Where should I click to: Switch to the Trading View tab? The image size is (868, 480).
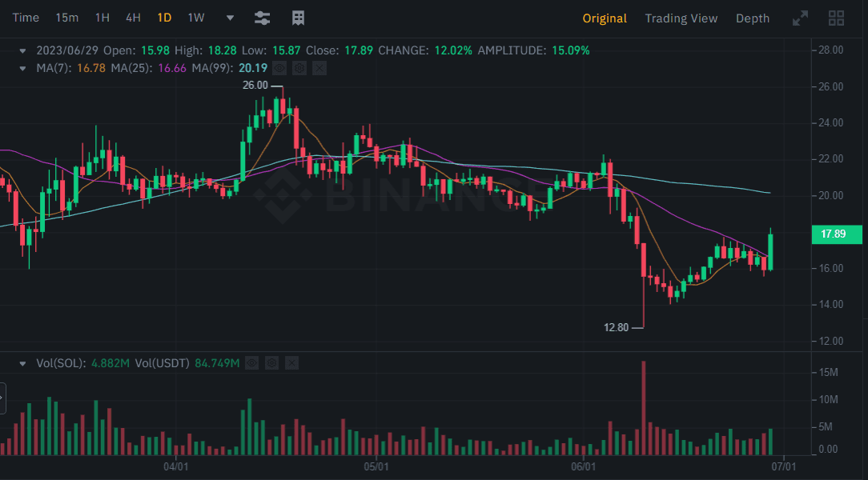pyautogui.click(x=681, y=18)
